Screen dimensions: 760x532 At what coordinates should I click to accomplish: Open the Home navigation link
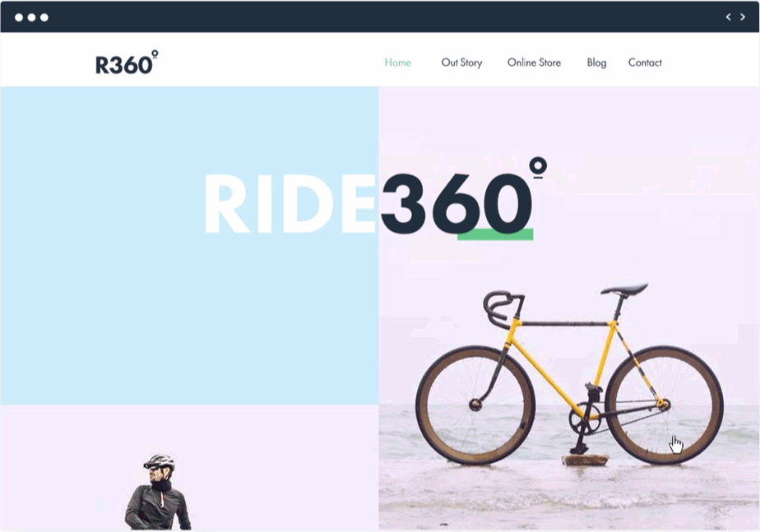[397, 62]
